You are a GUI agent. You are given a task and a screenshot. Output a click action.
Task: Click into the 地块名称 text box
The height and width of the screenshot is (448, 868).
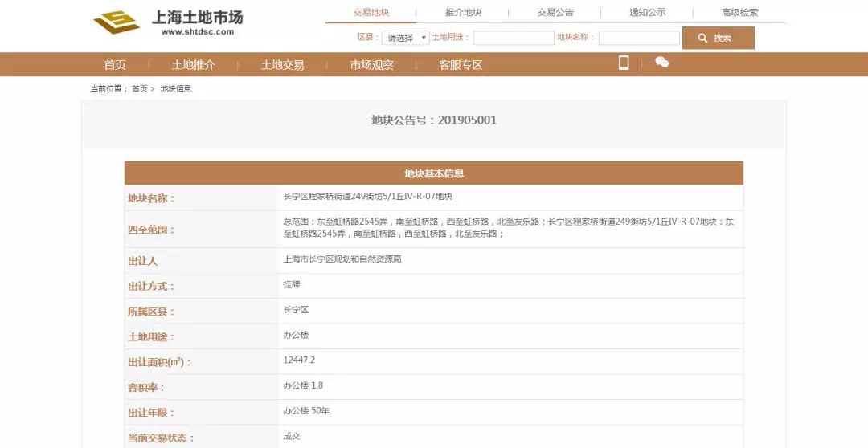tap(639, 38)
